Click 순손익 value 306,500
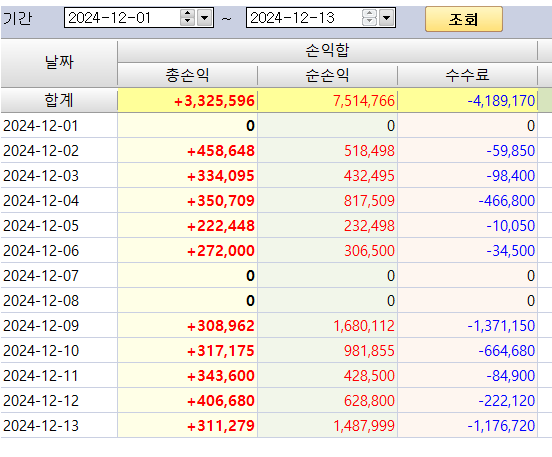 point(369,251)
